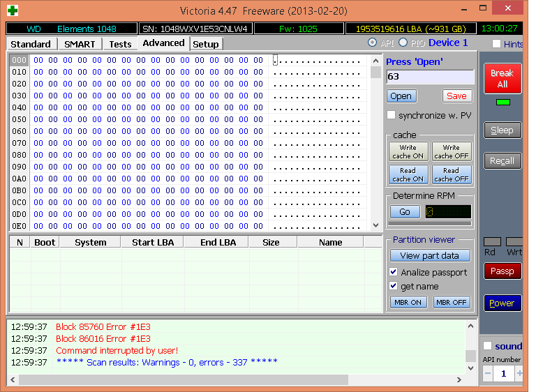536x392 pixels.
Task: Select the API radio button
Action: (372, 43)
